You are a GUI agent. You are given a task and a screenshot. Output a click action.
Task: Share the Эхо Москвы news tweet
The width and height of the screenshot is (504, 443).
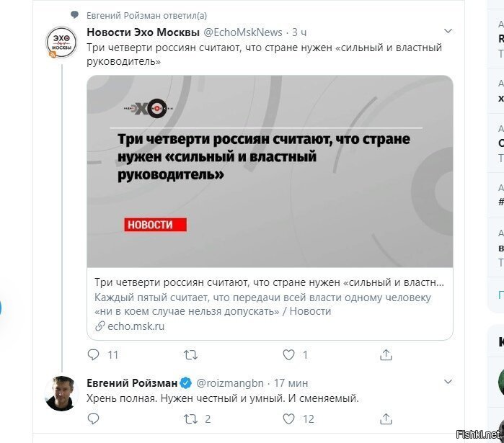(x=386, y=354)
